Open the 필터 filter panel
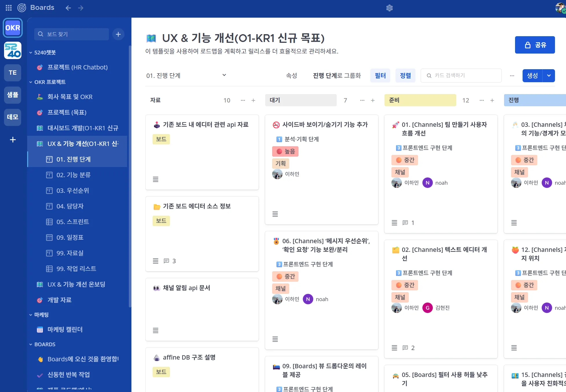The image size is (566, 392). [380, 75]
